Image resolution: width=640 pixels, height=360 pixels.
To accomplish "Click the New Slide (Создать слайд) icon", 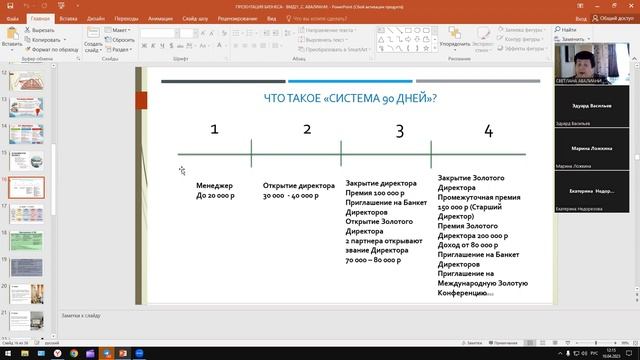I will (93, 33).
